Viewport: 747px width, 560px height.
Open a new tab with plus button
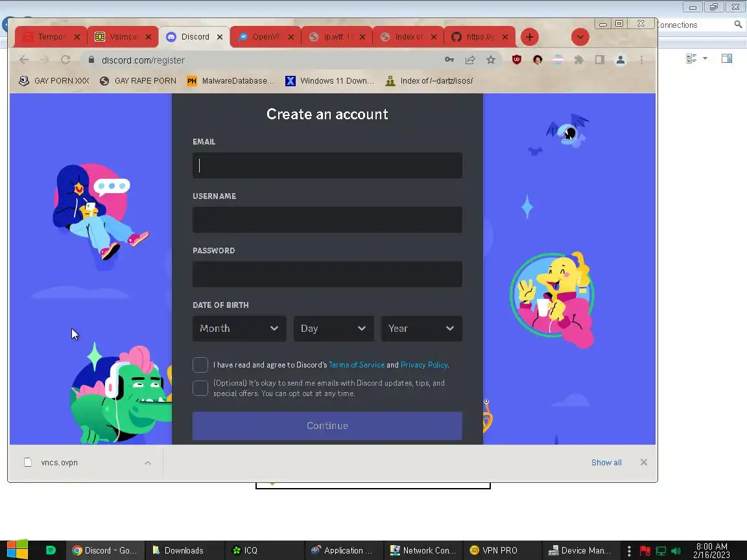(x=529, y=37)
